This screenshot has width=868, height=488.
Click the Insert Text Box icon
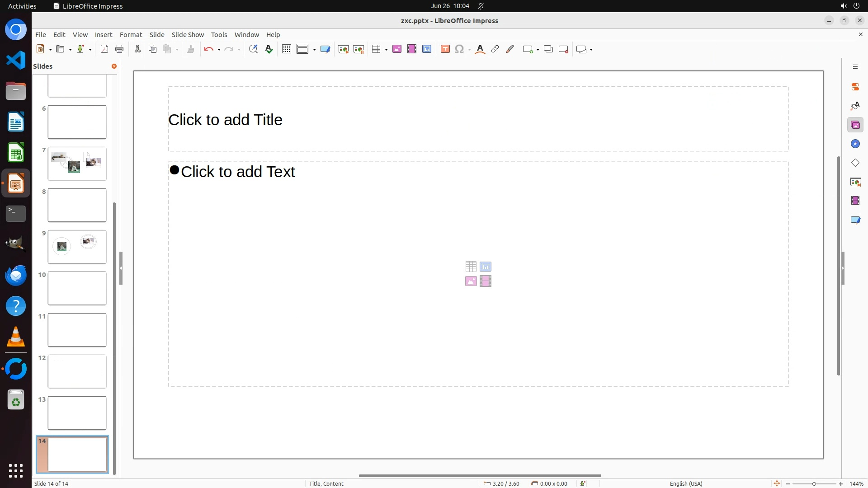click(x=445, y=49)
